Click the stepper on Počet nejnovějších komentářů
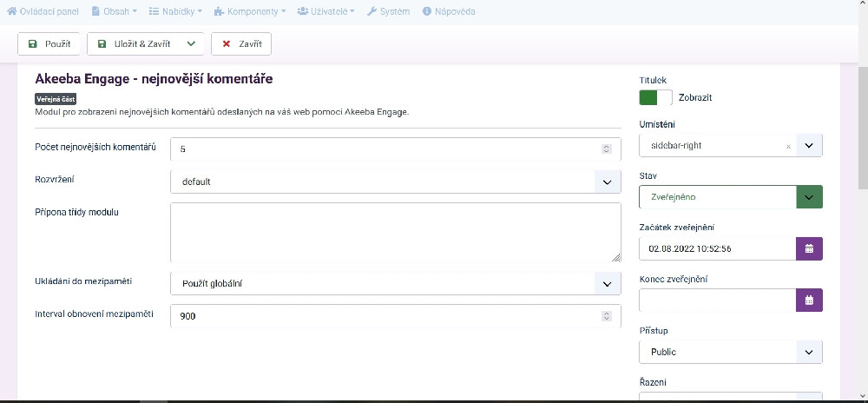The image size is (868, 403). [x=606, y=149]
